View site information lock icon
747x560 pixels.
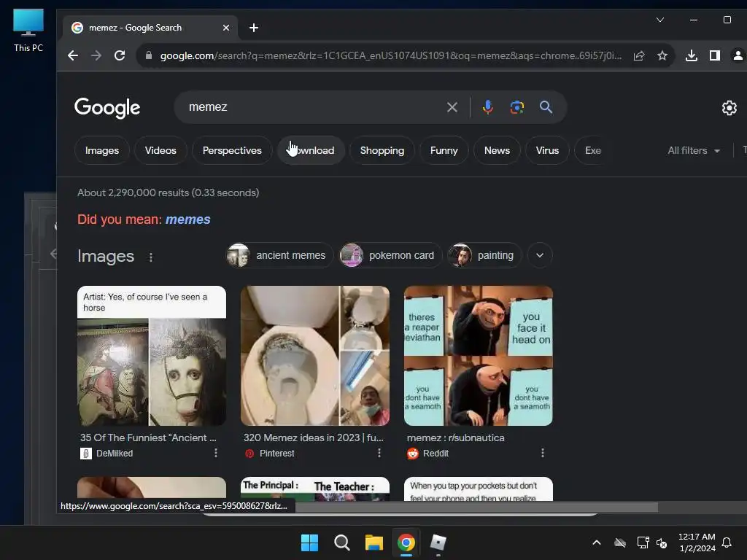click(149, 55)
